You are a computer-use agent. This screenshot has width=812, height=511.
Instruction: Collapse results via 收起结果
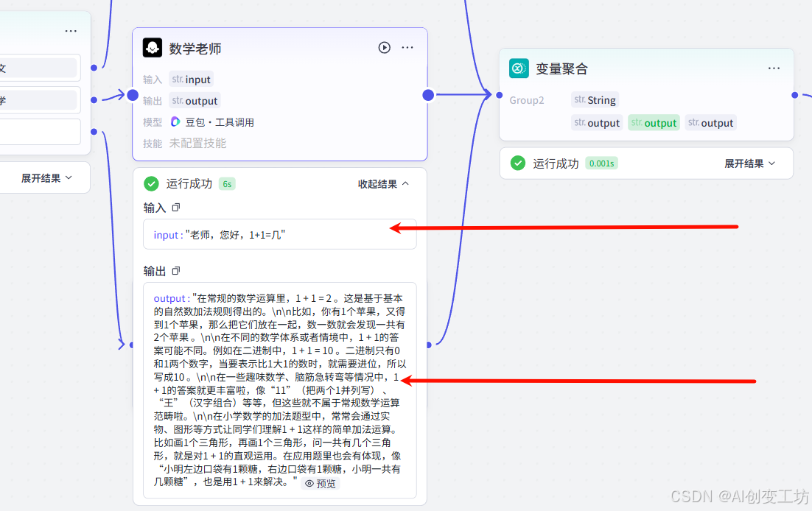click(383, 184)
